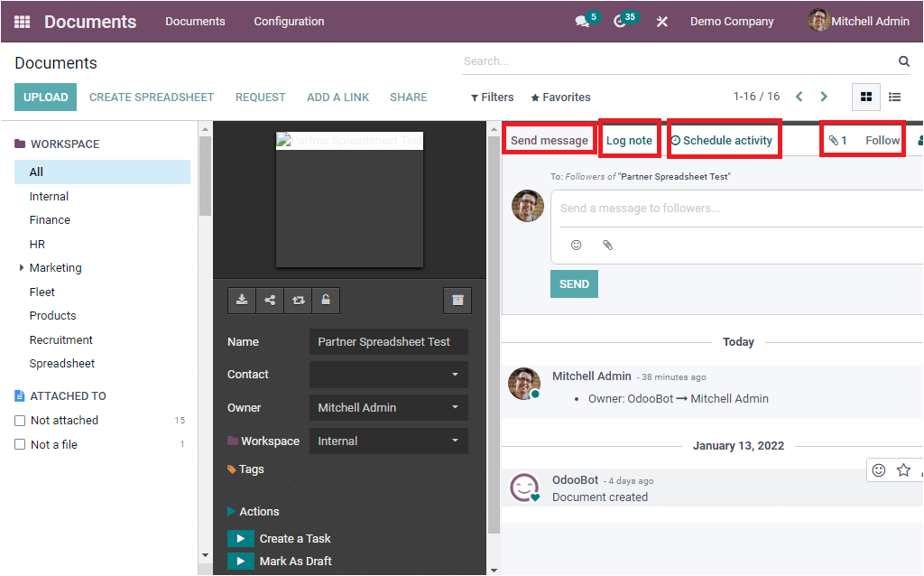Select the Send message tab

click(550, 140)
